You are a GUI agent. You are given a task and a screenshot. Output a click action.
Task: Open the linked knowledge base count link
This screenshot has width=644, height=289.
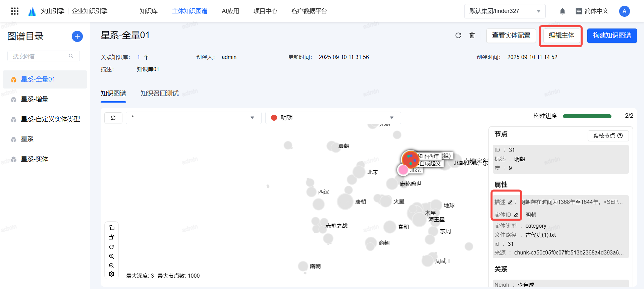pos(139,57)
